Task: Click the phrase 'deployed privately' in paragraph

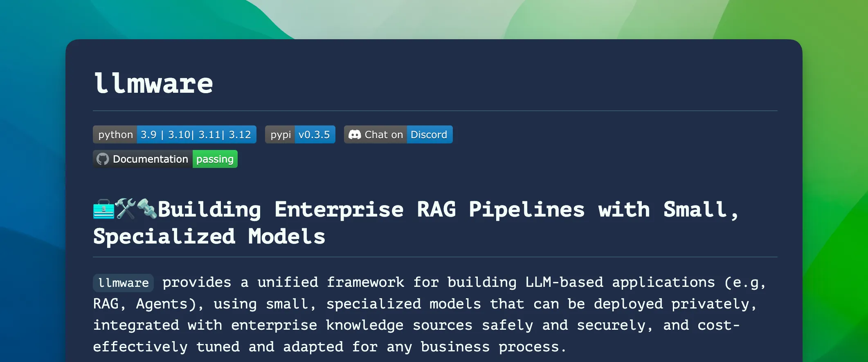Action: [x=671, y=304]
